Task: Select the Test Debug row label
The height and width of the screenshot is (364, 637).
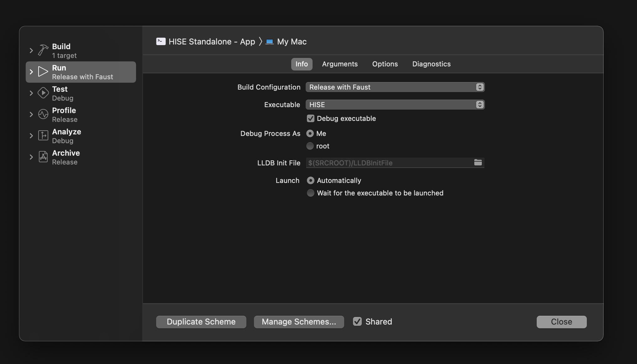Action: tap(63, 93)
